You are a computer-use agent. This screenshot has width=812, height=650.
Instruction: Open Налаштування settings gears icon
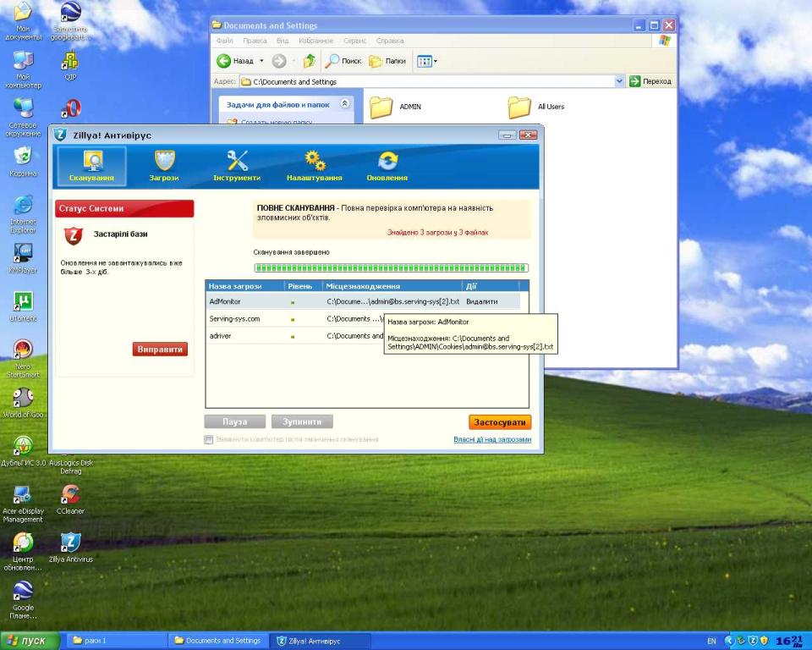[313, 161]
